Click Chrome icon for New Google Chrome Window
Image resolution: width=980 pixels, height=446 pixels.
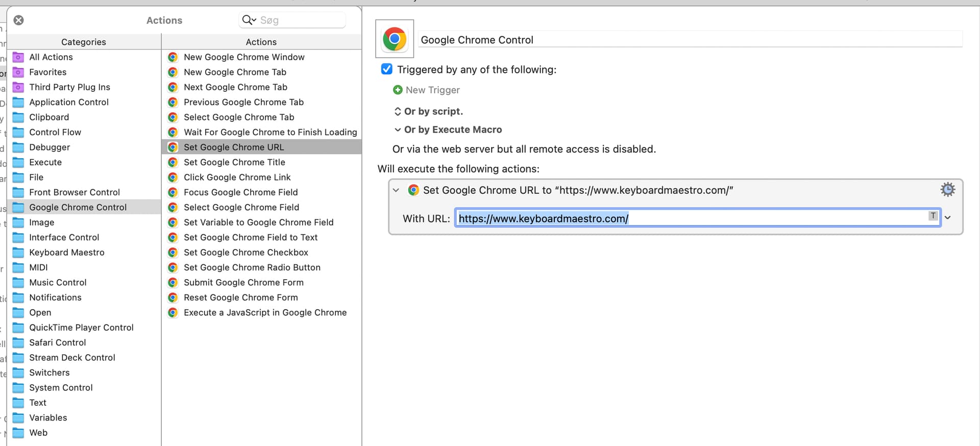[173, 57]
